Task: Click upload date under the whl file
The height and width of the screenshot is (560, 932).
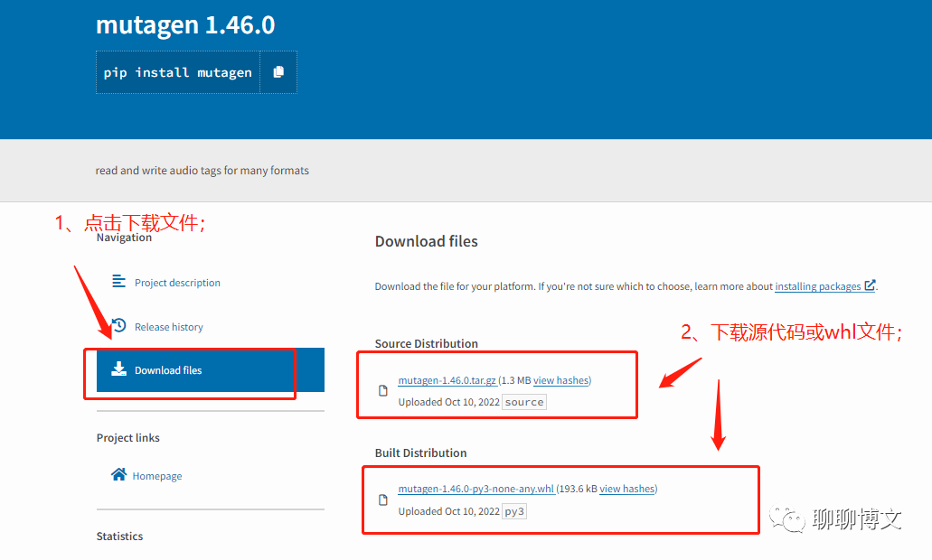Action: (448, 511)
